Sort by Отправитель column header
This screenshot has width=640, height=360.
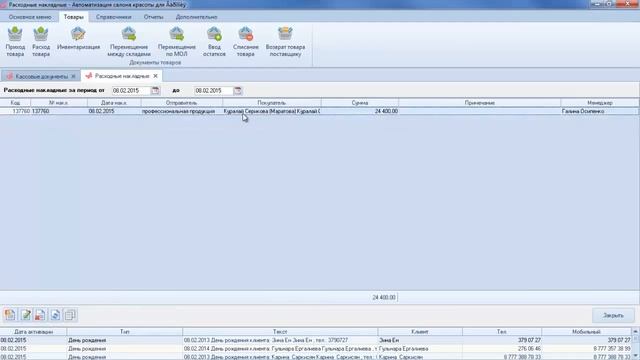click(x=181, y=103)
